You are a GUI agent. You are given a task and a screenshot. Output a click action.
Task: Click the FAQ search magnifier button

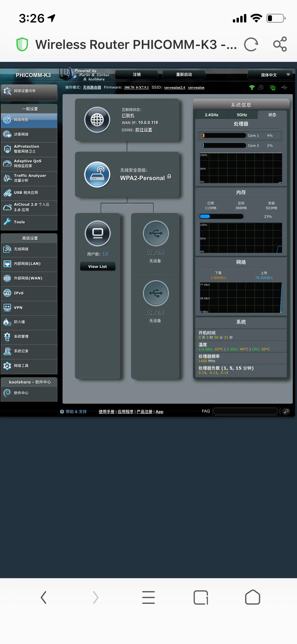coord(286,411)
